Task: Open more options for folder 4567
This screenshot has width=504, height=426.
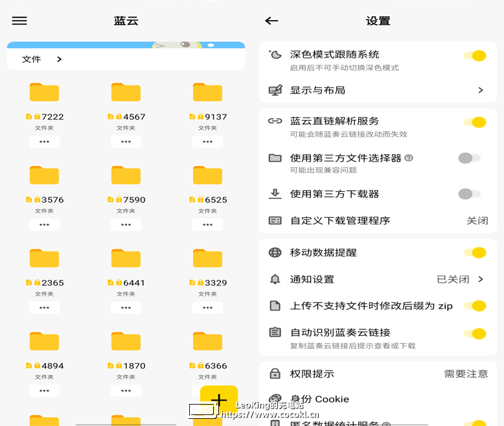Action: [126, 141]
